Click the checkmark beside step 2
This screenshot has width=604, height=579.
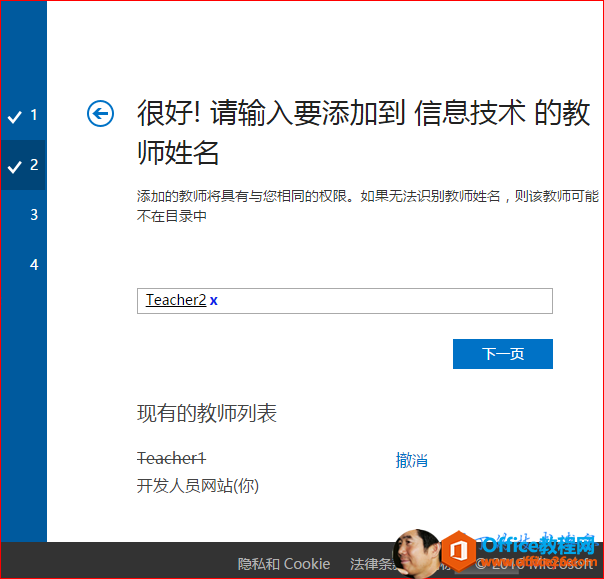[x=14, y=166]
